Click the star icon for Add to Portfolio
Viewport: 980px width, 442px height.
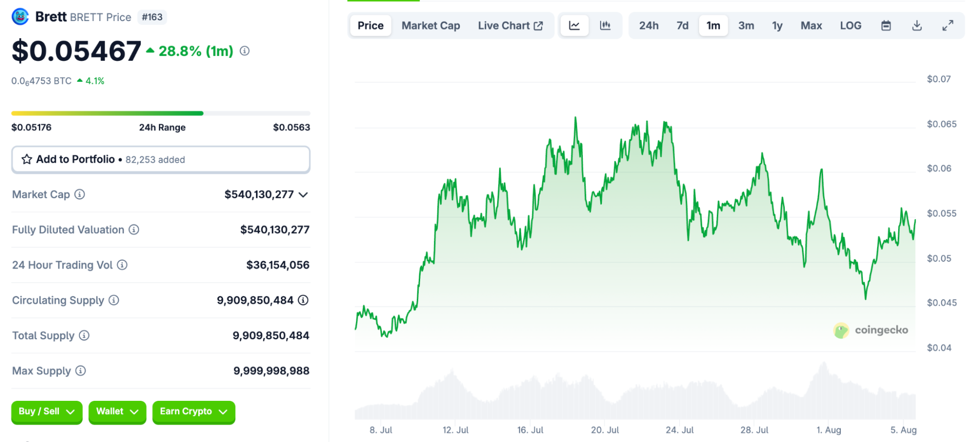26,159
